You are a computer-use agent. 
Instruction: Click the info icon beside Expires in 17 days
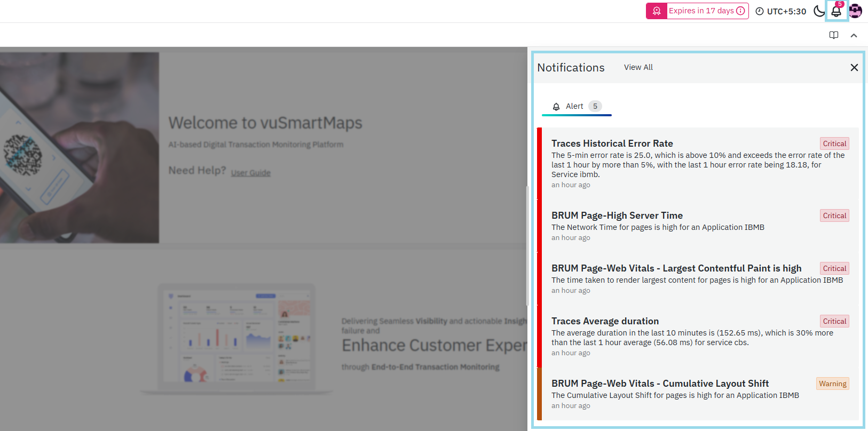coord(740,11)
